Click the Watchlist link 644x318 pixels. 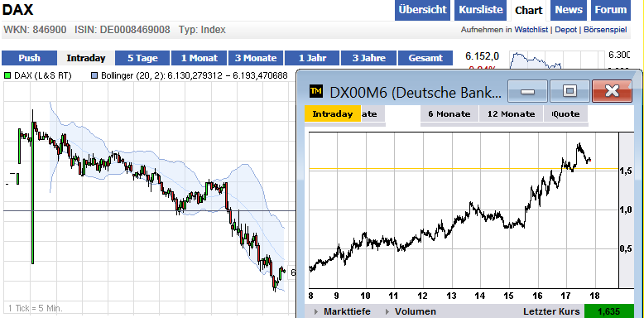click(531, 30)
